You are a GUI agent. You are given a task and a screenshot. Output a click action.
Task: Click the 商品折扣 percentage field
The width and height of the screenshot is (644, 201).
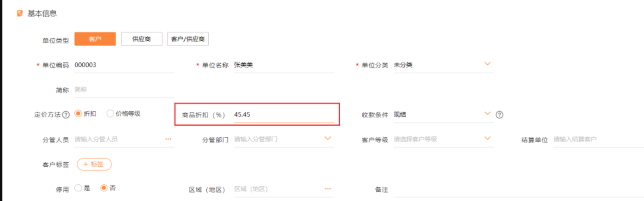coord(284,115)
